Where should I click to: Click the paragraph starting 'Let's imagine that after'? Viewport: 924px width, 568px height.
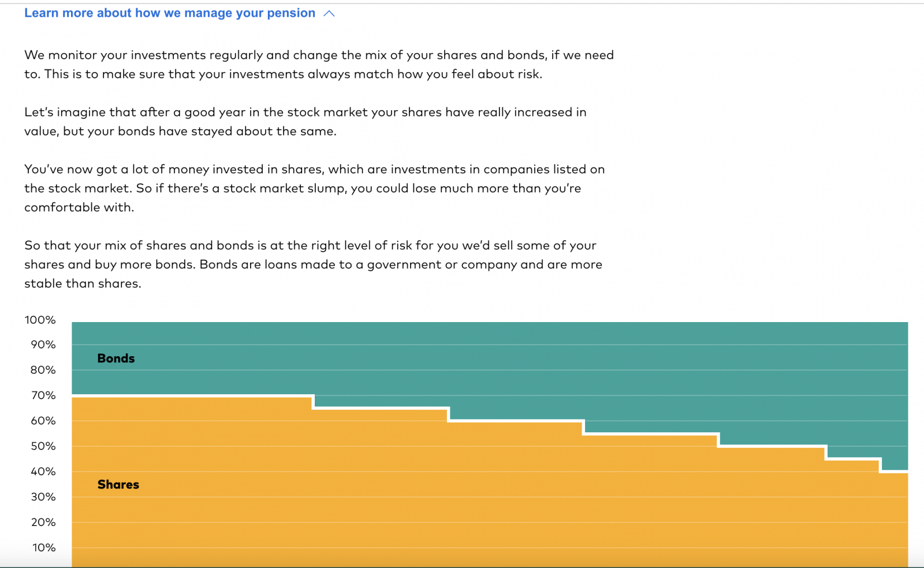[x=305, y=122]
